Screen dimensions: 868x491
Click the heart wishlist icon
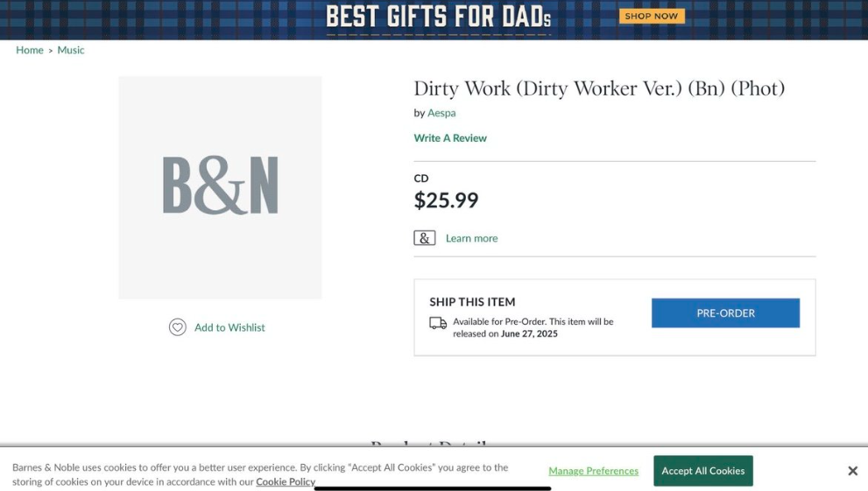pyautogui.click(x=177, y=327)
